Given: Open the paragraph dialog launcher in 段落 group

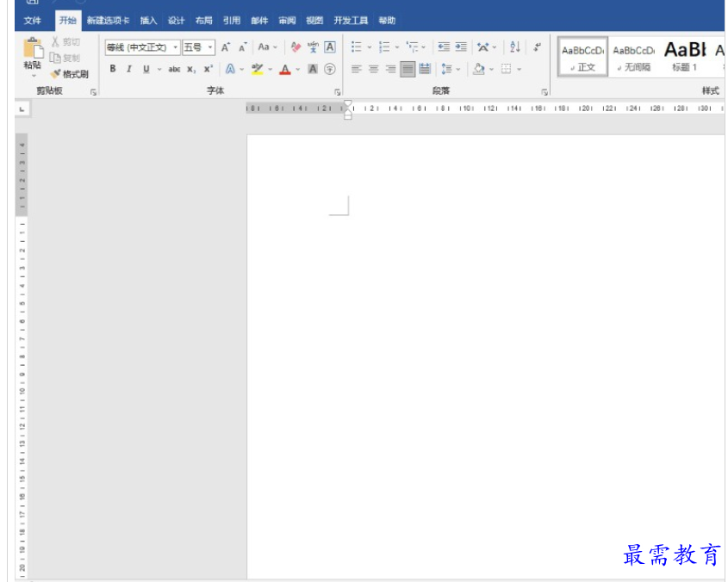Looking at the screenshot, I should (x=544, y=92).
